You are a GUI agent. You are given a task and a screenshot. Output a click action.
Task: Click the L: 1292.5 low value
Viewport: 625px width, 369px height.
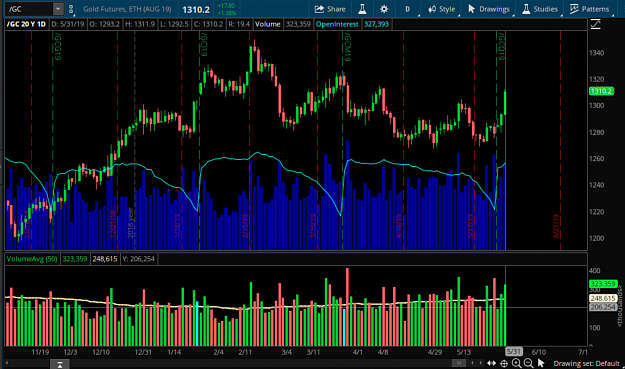pos(174,24)
